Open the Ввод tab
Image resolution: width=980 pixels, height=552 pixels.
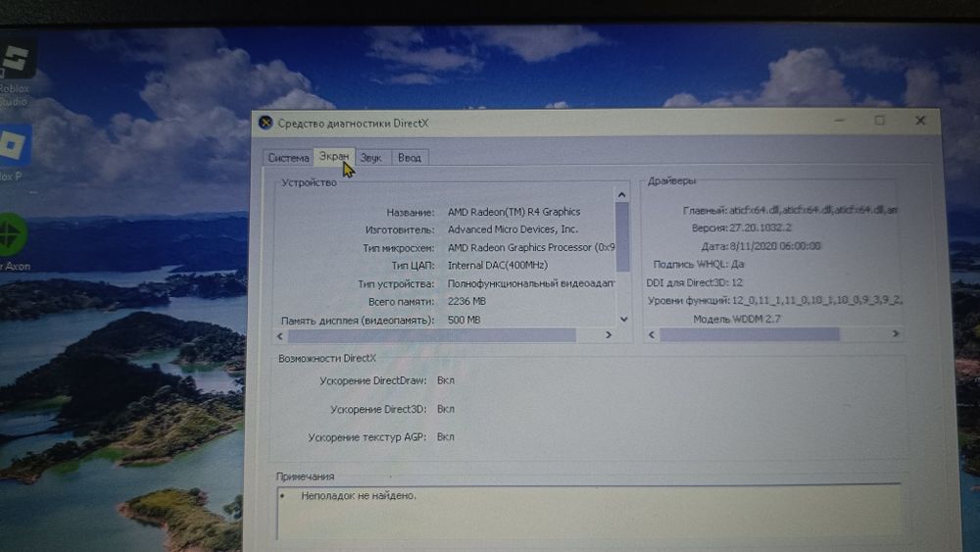click(x=410, y=158)
